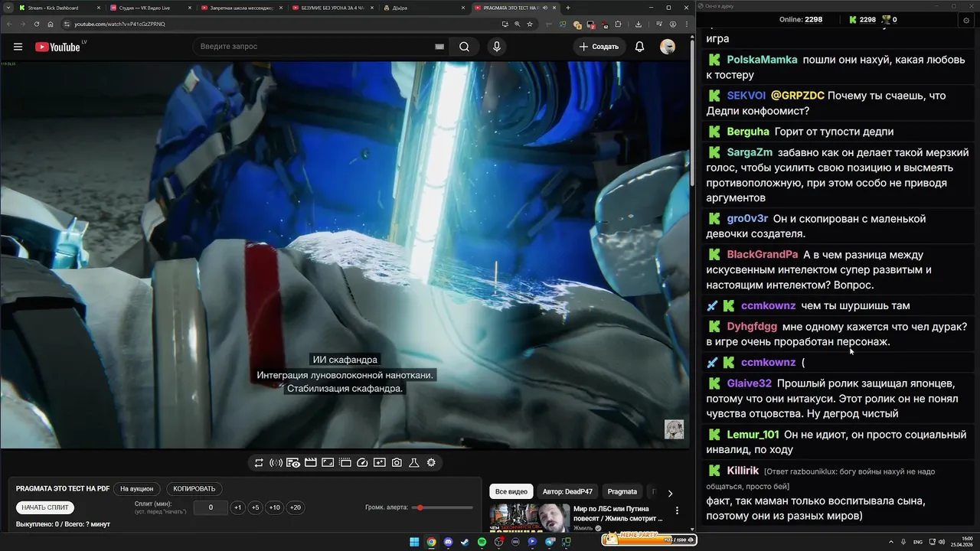Select the Автор: DeadP47 chip
Image resolution: width=980 pixels, height=551 pixels.
click(x=567, y=491)
